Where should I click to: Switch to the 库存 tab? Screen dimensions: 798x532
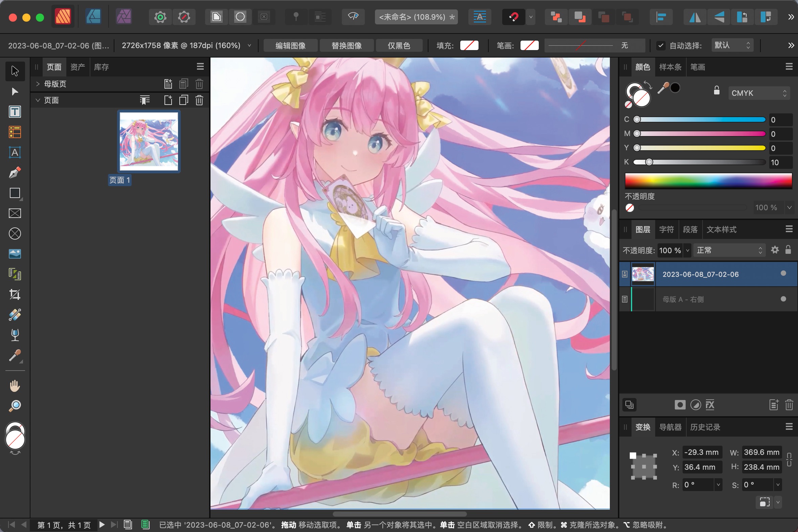(101, 67)
